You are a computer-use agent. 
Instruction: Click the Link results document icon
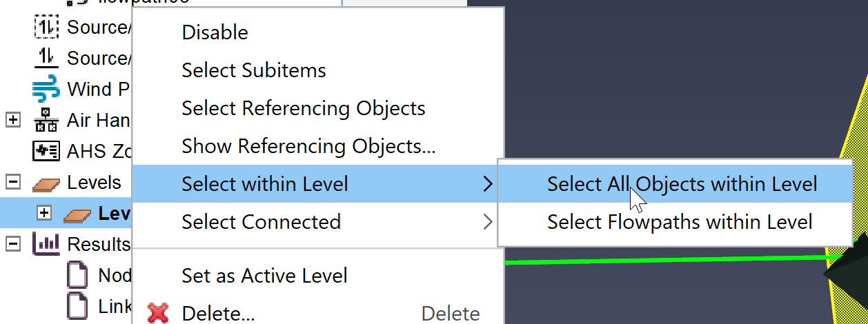[78, 306]
